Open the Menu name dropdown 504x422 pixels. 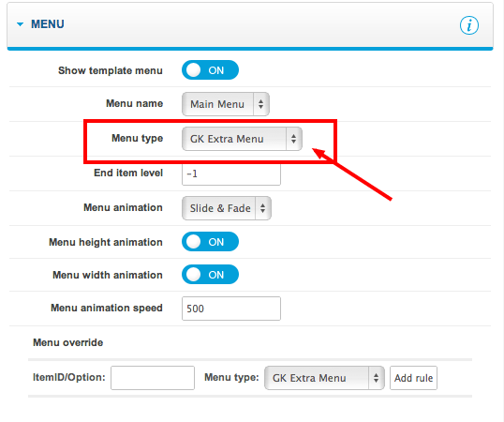226,104
